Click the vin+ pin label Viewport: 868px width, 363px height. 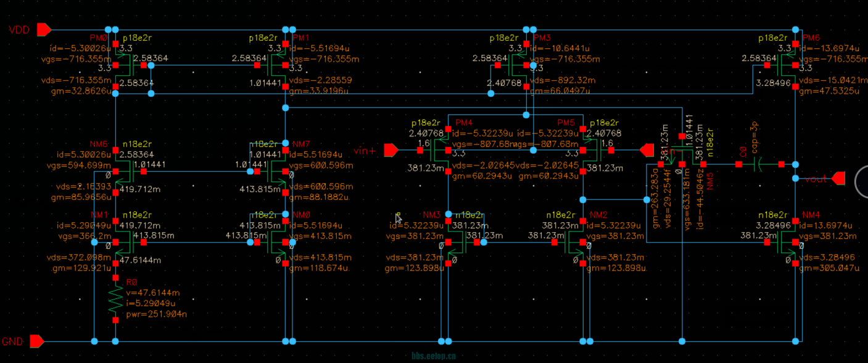click(x=365, y=151)
